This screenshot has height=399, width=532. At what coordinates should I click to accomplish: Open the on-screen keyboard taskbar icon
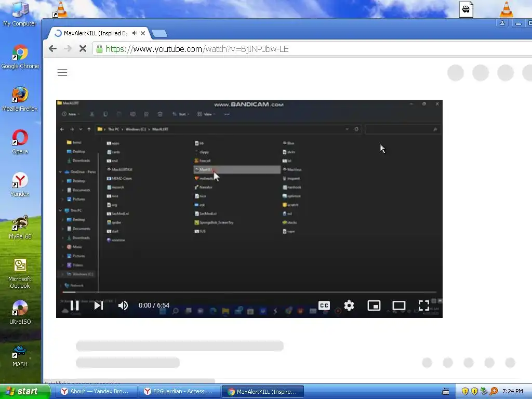[x=446, y=392]
